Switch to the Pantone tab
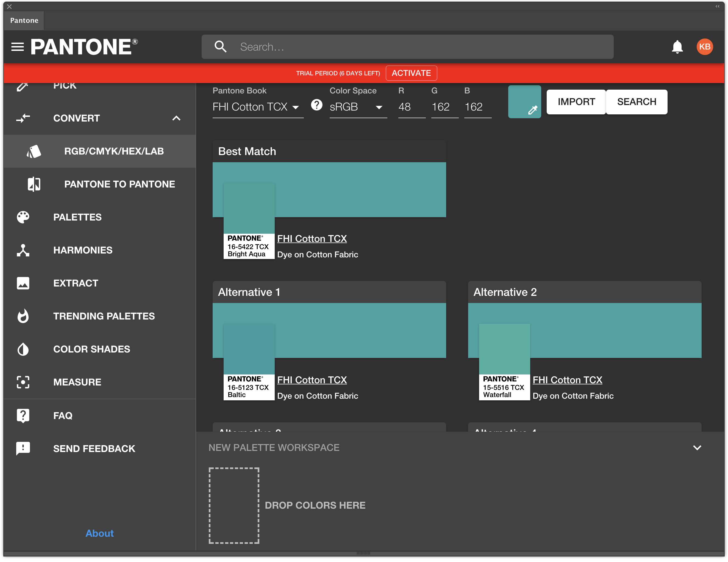Image resolution: width=728 pixels, height=562 pixels. coord(24,20)
